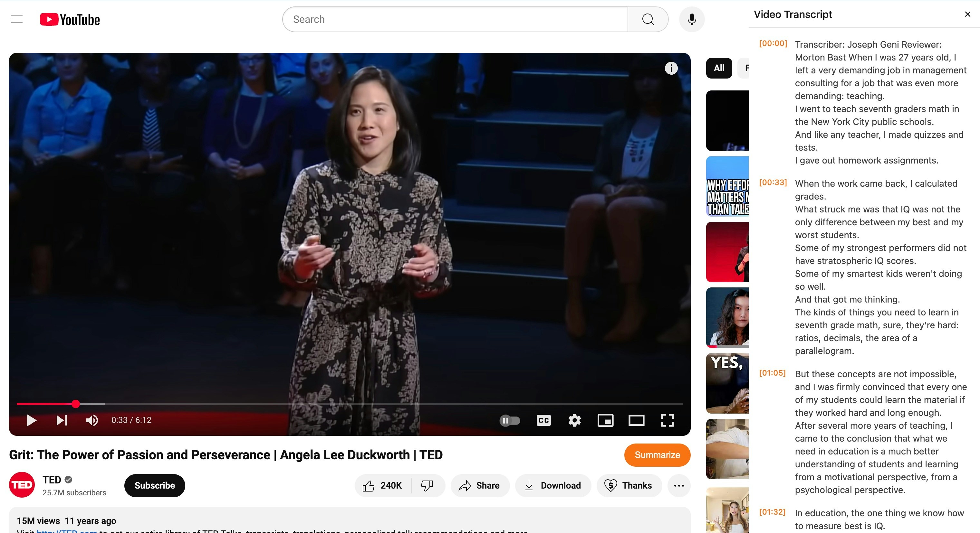The height and width of the screenshot is (533, 980).
Task: Click the orange Summarize button
Action: (657, 455)
